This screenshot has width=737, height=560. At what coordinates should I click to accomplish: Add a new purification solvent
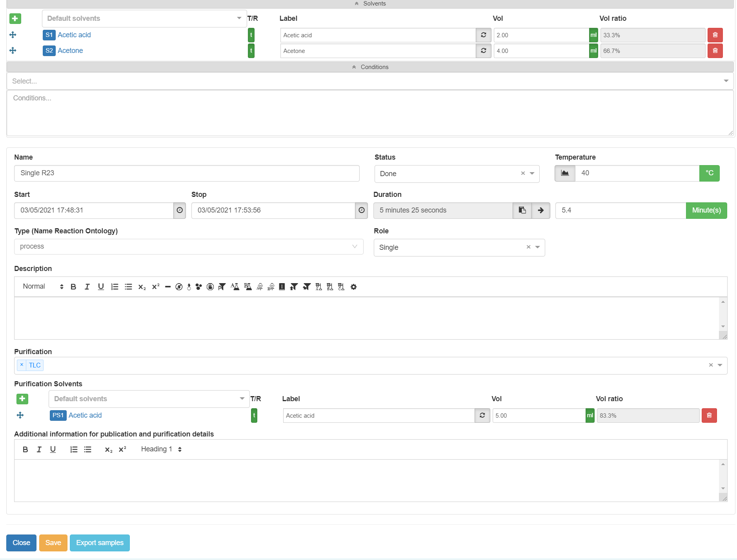(x=22, y=399)
